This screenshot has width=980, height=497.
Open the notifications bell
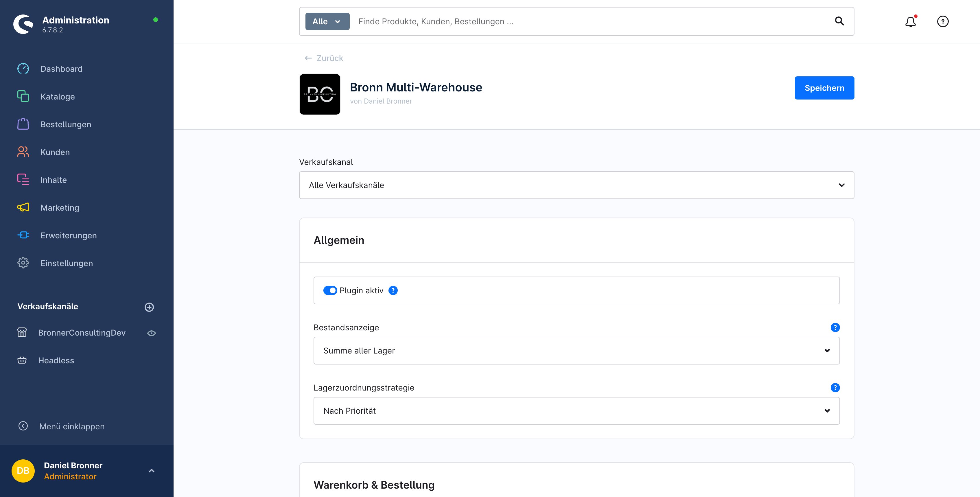pyautogui.click(x=910, y=21)
